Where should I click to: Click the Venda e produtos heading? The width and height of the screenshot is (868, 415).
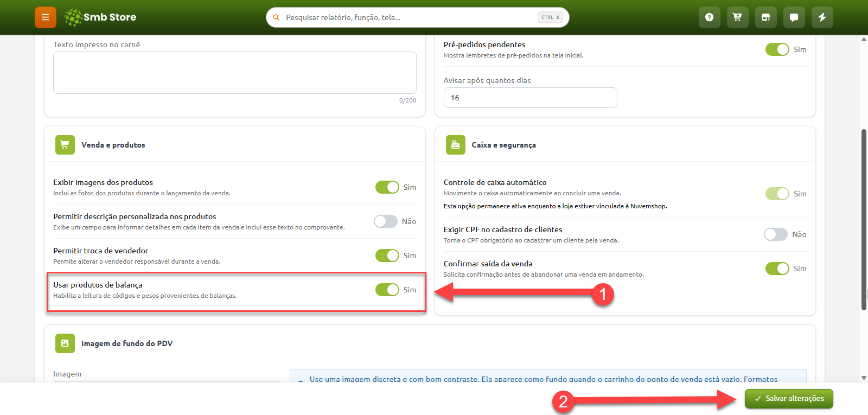click(x=113, y=145)
